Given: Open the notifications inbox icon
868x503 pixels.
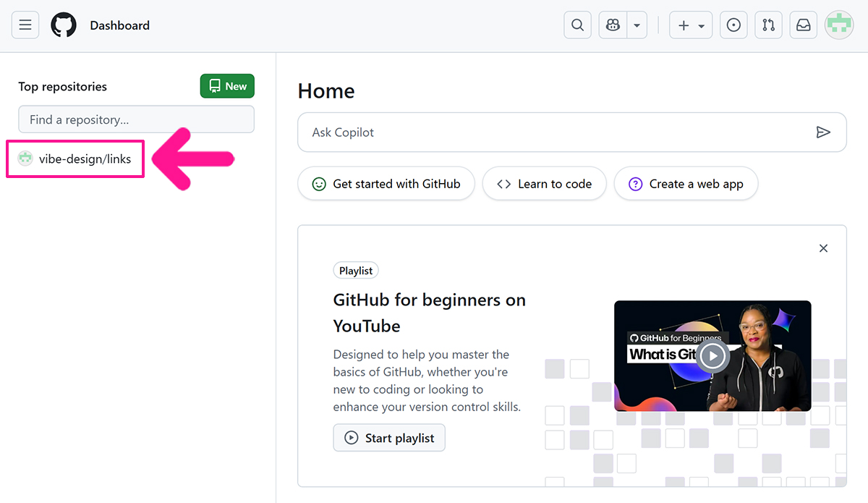Looking at the screenshot, I should tap(803, 25).
